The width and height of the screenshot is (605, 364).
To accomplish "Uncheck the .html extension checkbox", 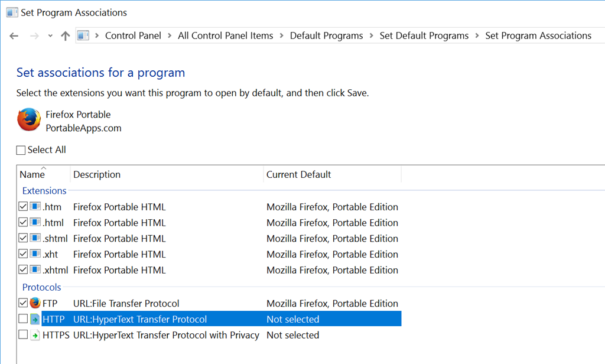I will [x=23, y=222].
